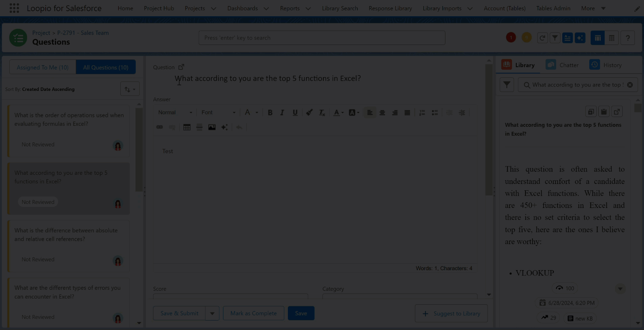644x330 pixels.
Task: Expand the Reports nav menu chevron
Action: click(x=308, y=8)
